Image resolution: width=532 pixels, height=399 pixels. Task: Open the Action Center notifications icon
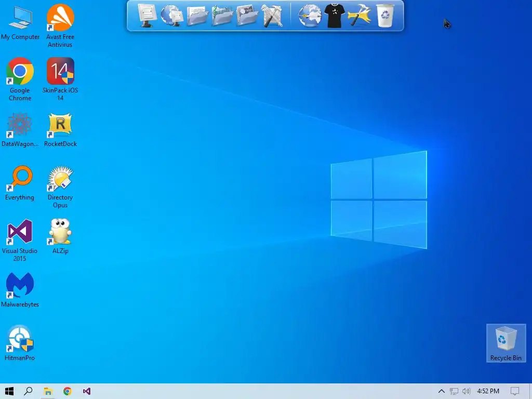(x=515, y=391)
